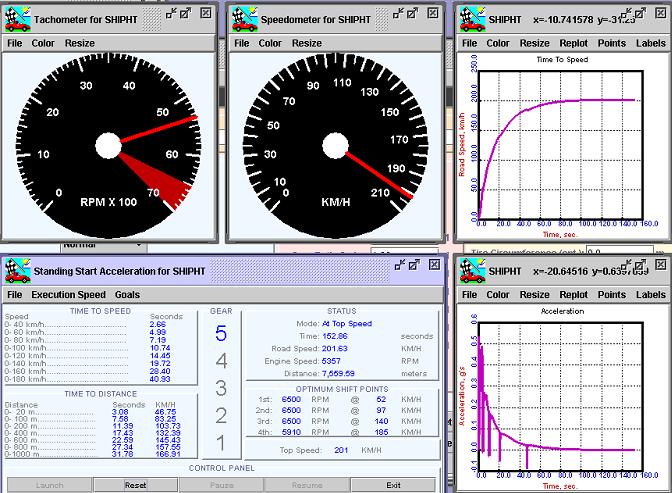Click the Reset button in Control Panel
Image resolution: width=672 pixels, height=493 pixels.
135,485
